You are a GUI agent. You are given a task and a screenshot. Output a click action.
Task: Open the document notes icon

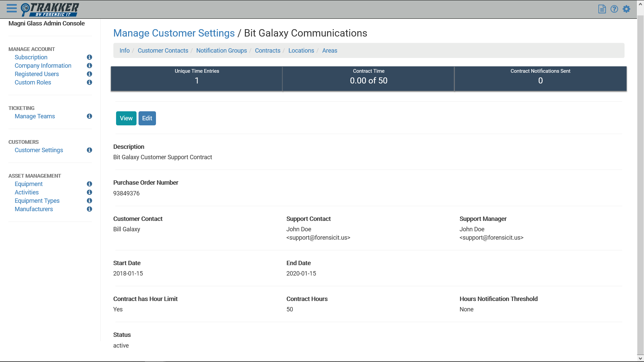602,9
